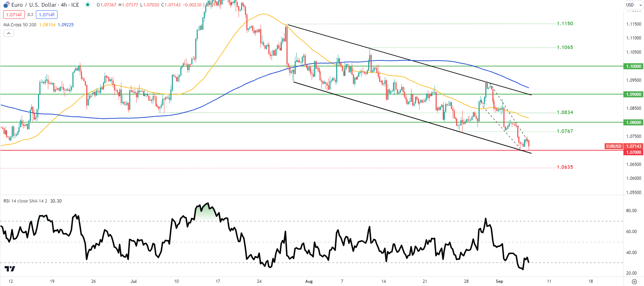Select the MA Cross 50 200 indicator legend
Viewport: 644px width, 286px height.
click(x=20, y=25)
